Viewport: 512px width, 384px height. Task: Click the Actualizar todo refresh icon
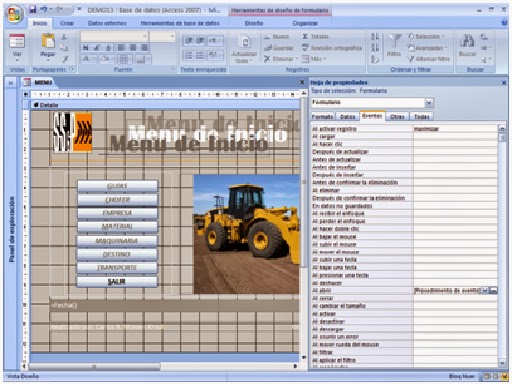click(x=244, y=42)
